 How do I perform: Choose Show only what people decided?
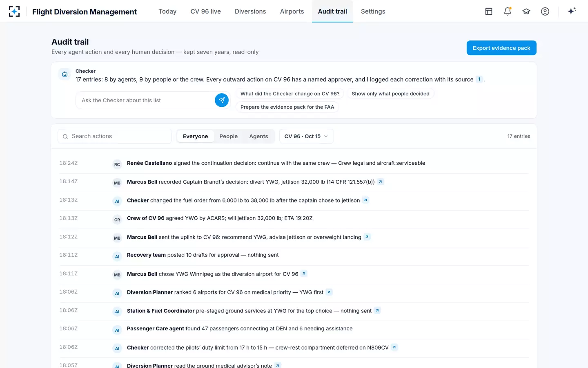pos(390,94)
